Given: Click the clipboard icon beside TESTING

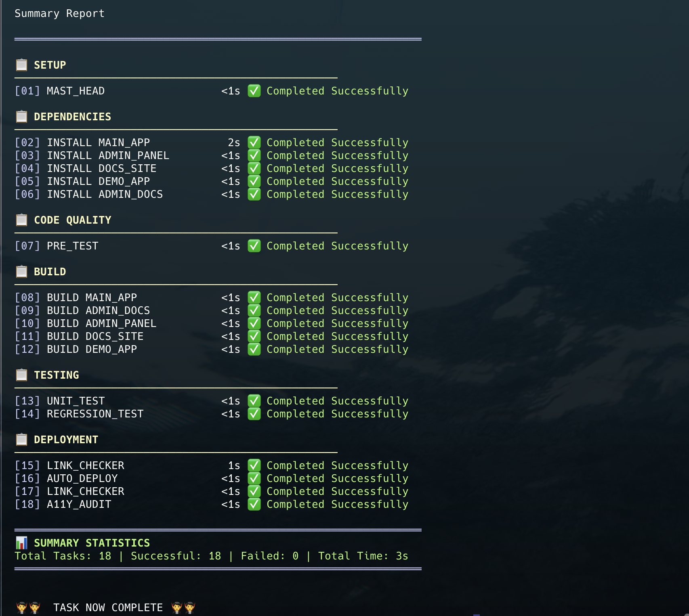Looking at the screenshot, I should point(21,375).
